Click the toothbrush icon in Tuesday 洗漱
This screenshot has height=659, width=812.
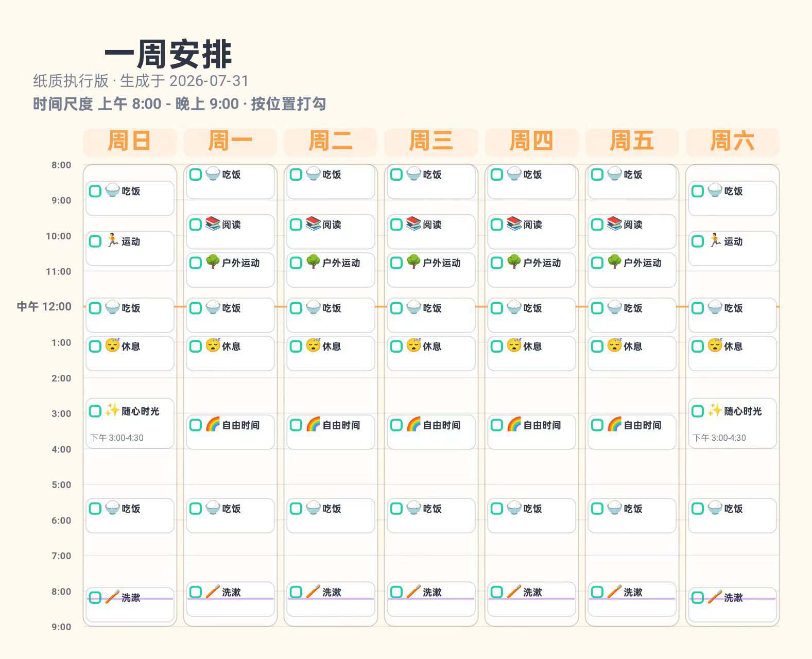pos(313,592)
